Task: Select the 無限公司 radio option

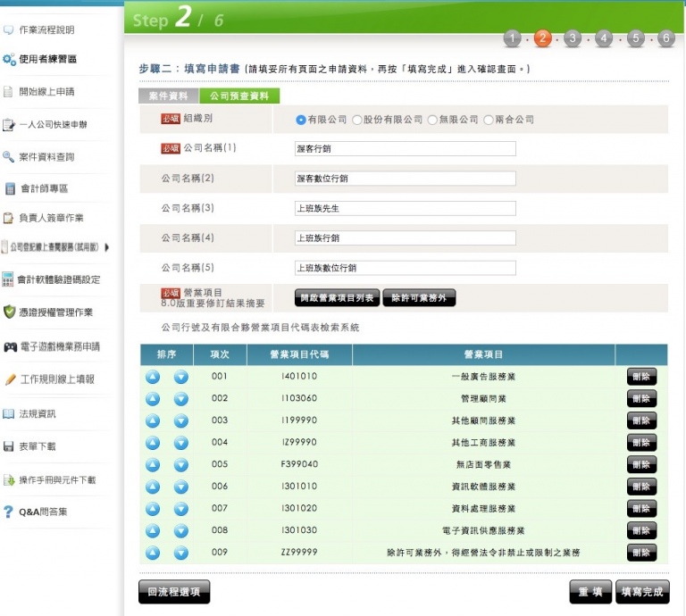Action: (432, 120)
